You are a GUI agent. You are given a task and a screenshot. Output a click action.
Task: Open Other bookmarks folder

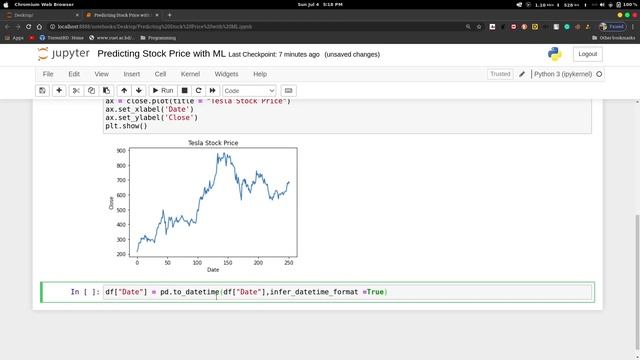click(x=613, y=38)
